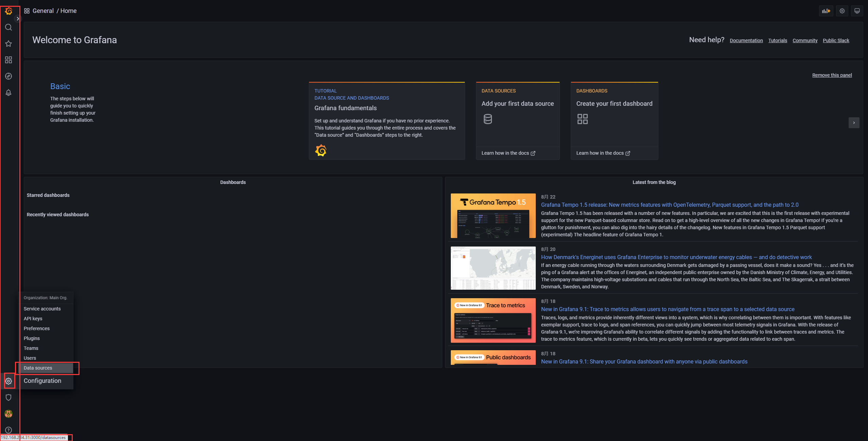Open the Alerting bell icon

click(x=8, y=92)
